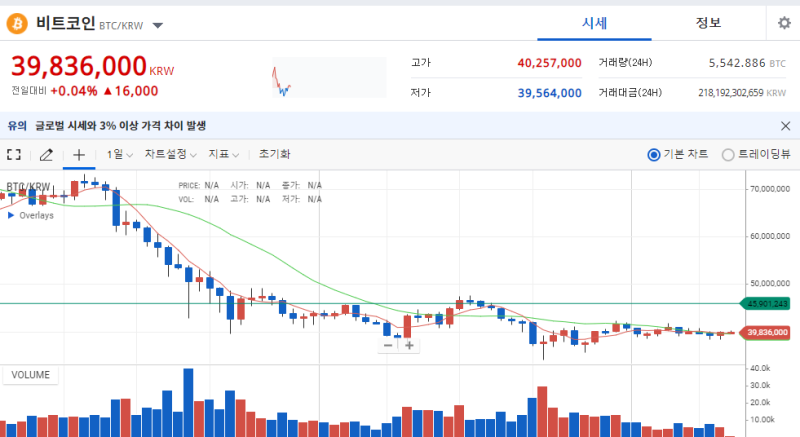Click the +0.04% daily change text
800x437 pixels.
(x=74, y=91)
